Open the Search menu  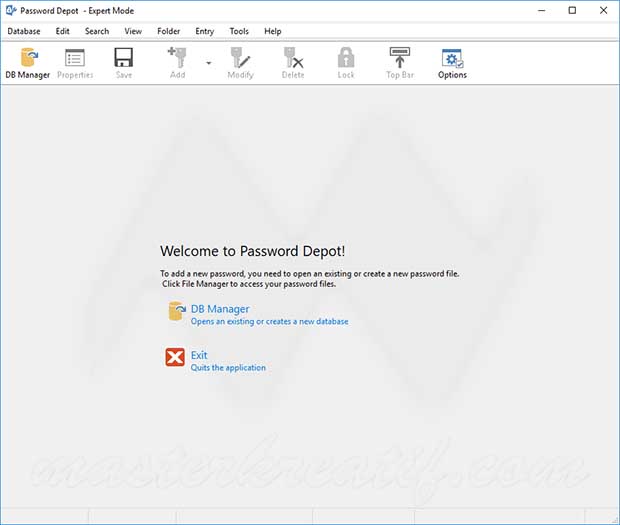pos(97,31)
